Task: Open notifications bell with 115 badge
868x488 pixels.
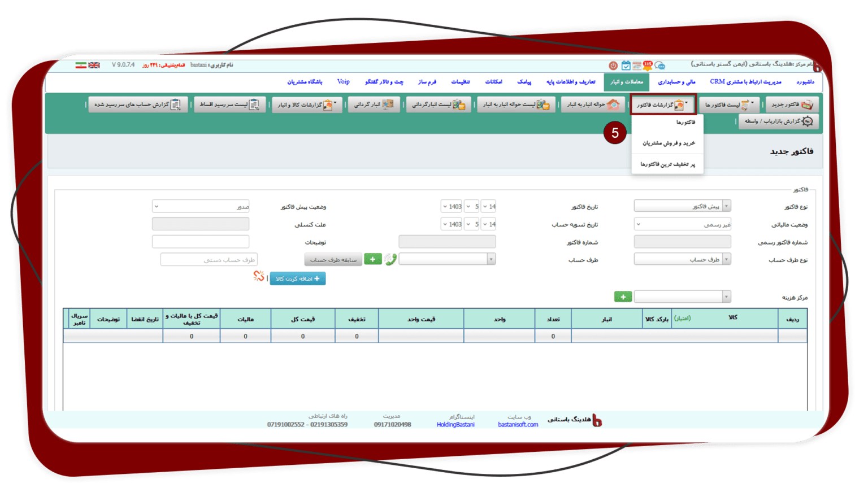Action: point(648,66)
